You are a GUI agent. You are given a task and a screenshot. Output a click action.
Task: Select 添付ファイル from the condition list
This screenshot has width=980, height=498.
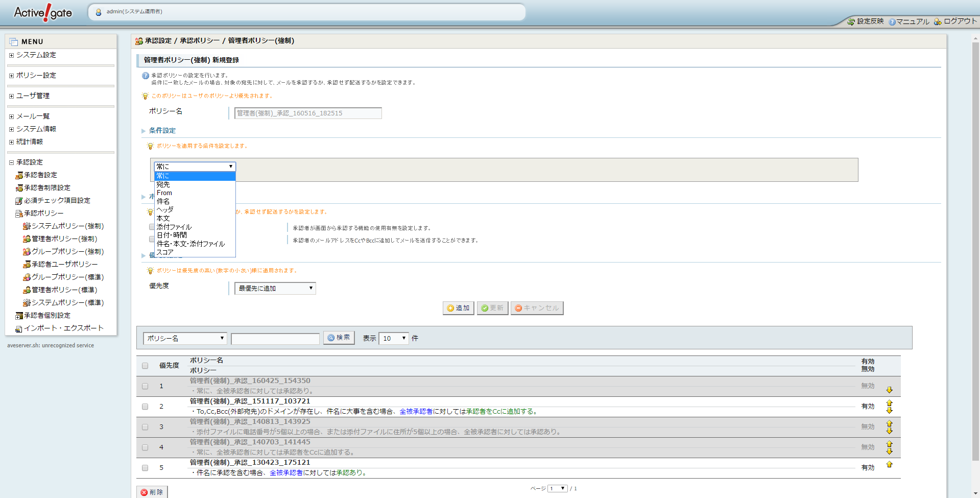(x=174, y=227)
